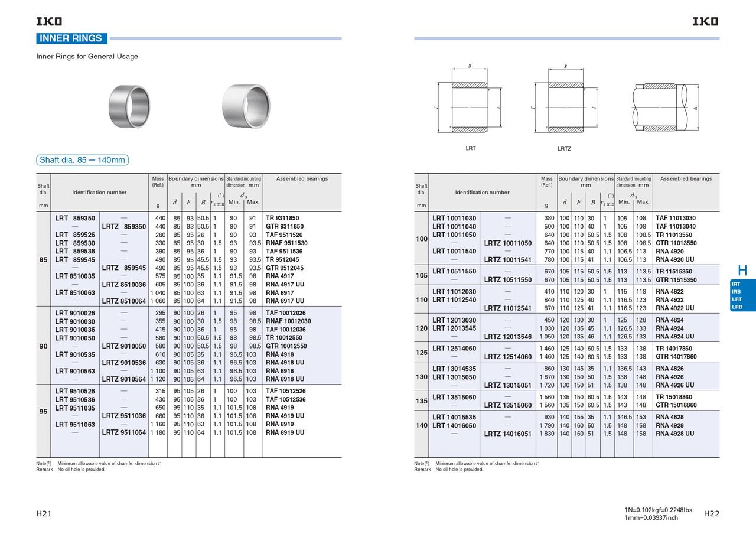Select the 'RNA 4928 UU' assembled bearing
756x534 pixels.
(675, 434)
